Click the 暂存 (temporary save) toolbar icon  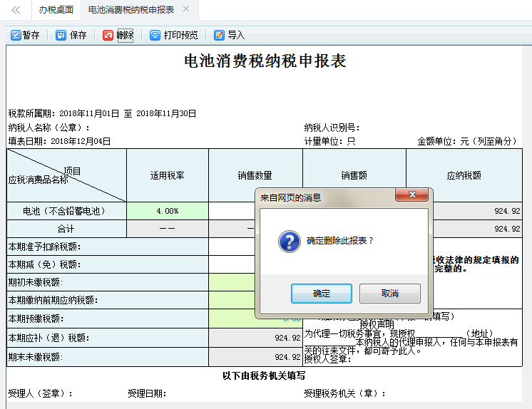coord(16,35)
